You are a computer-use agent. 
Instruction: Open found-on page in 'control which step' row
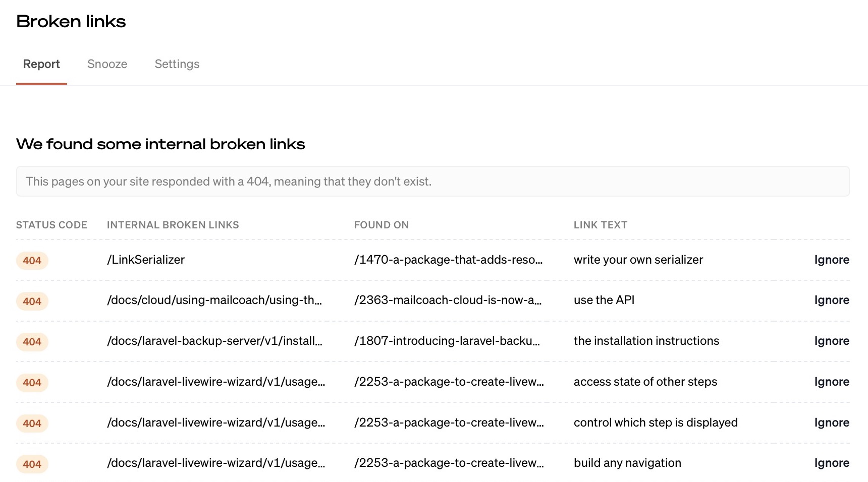449,423
